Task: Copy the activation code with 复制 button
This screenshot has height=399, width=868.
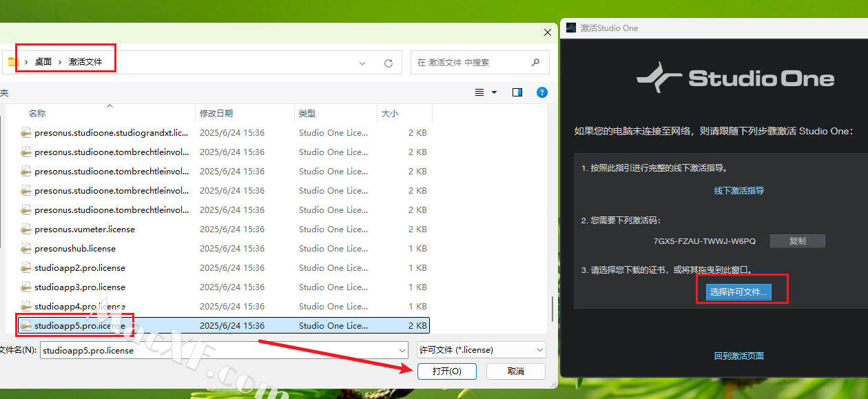Action: [797, 241]
